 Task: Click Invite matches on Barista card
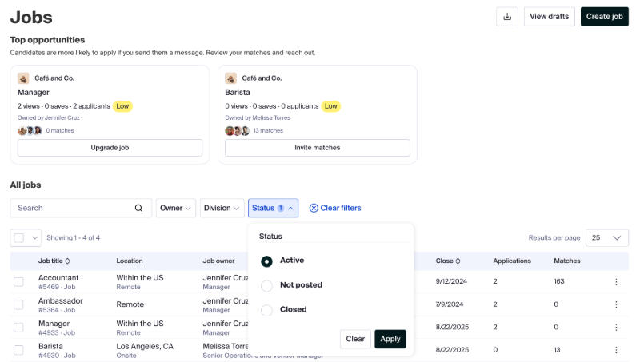317,148
